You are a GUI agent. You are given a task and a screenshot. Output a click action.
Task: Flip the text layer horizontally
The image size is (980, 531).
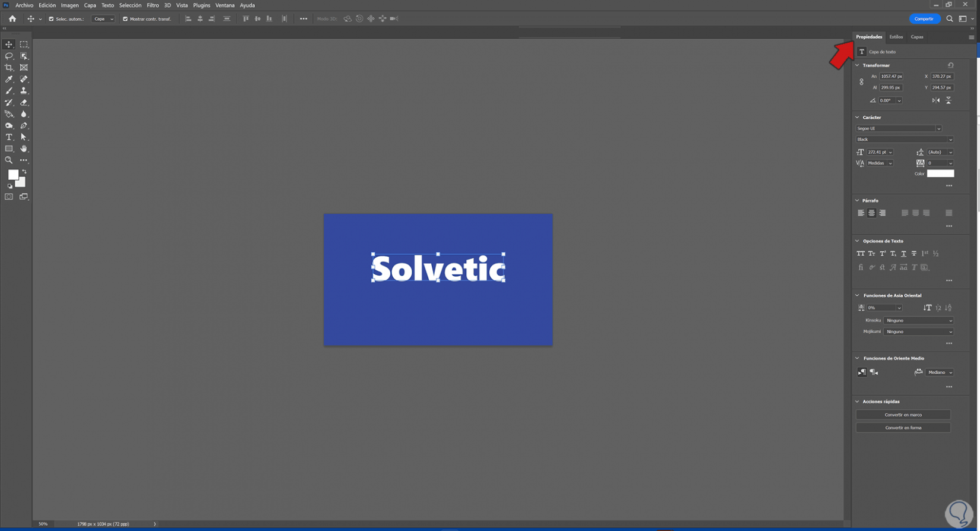(x=936, y=100)
